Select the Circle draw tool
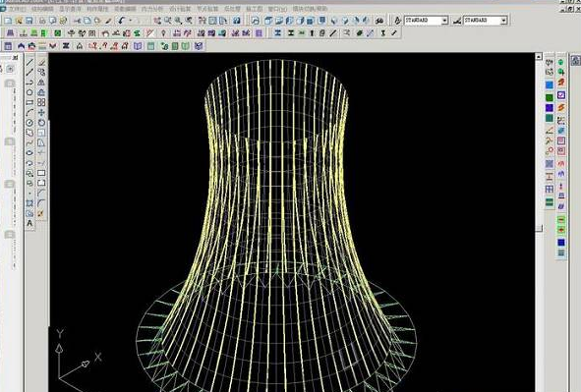581x392 pixels. [30, 92]
